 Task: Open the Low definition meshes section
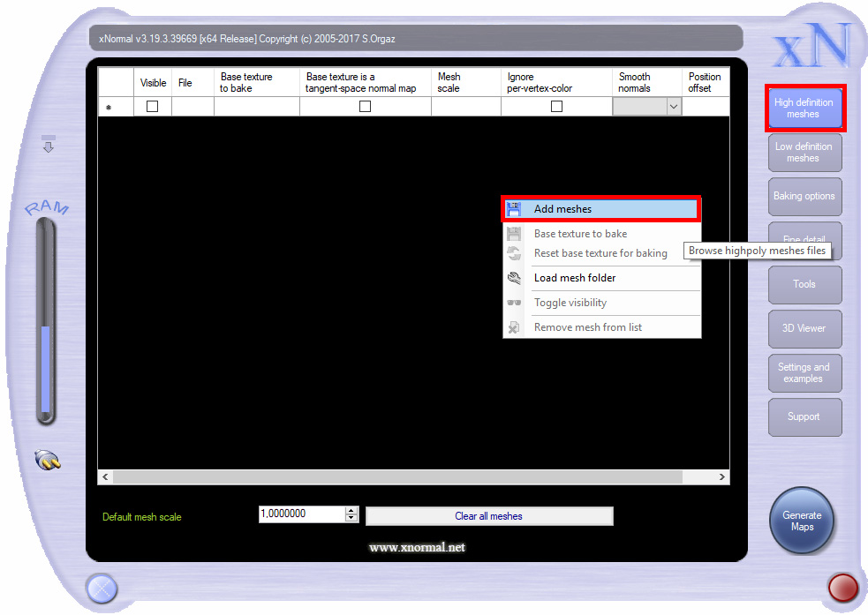[x=804, y=153]
